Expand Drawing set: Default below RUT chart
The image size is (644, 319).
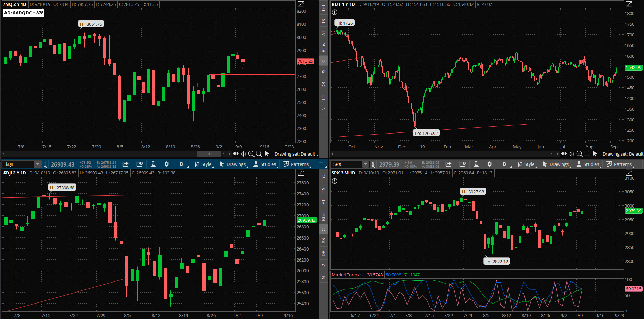[x=623, y=154]
